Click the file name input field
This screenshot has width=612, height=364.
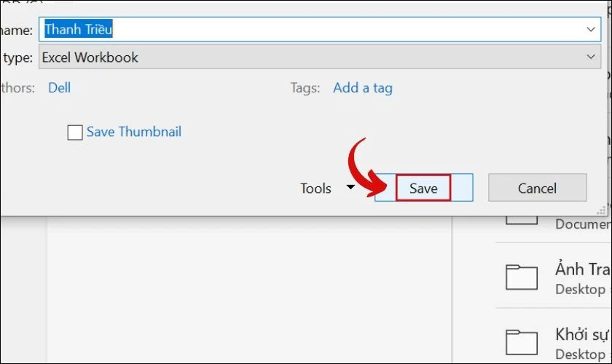point(320,29)
